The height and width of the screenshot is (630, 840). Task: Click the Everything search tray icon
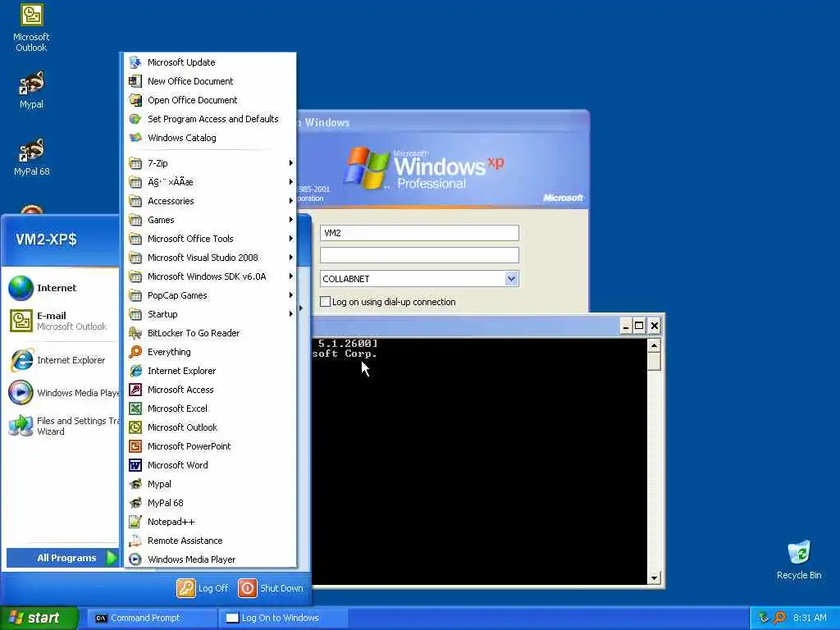click(780, 618)
